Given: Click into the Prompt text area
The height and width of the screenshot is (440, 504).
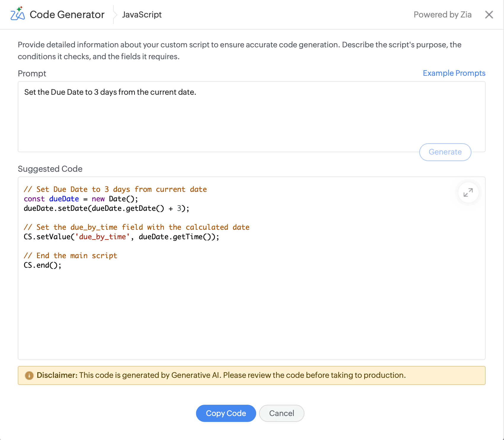Looking at the screenshot, I should [x=251, y=117].
